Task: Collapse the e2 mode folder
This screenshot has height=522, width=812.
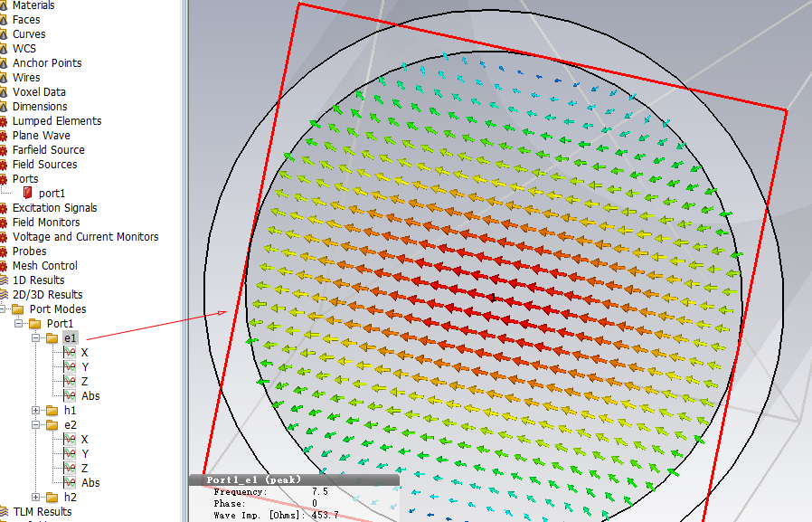Action: point(36,425)
